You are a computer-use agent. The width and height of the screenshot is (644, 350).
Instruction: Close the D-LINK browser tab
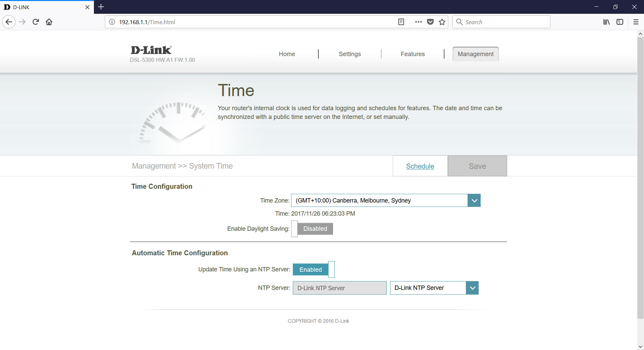pos(87,7)
